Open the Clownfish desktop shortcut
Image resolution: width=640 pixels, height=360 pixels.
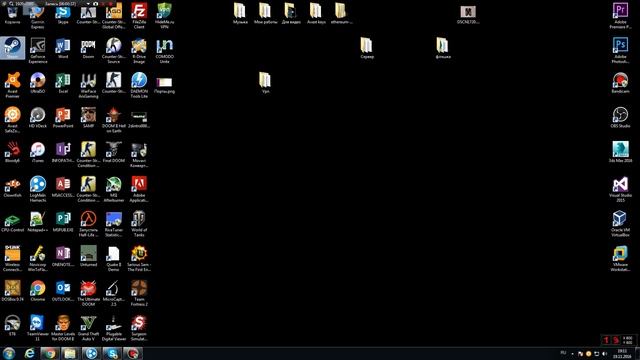(x=12, y=187)
